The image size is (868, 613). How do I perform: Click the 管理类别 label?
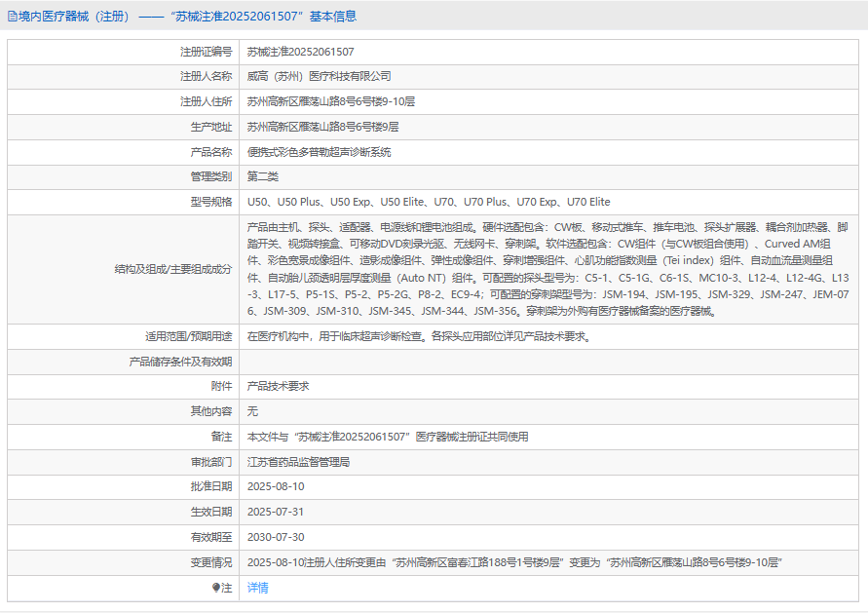pyautogui.click(x=211, y=176)
